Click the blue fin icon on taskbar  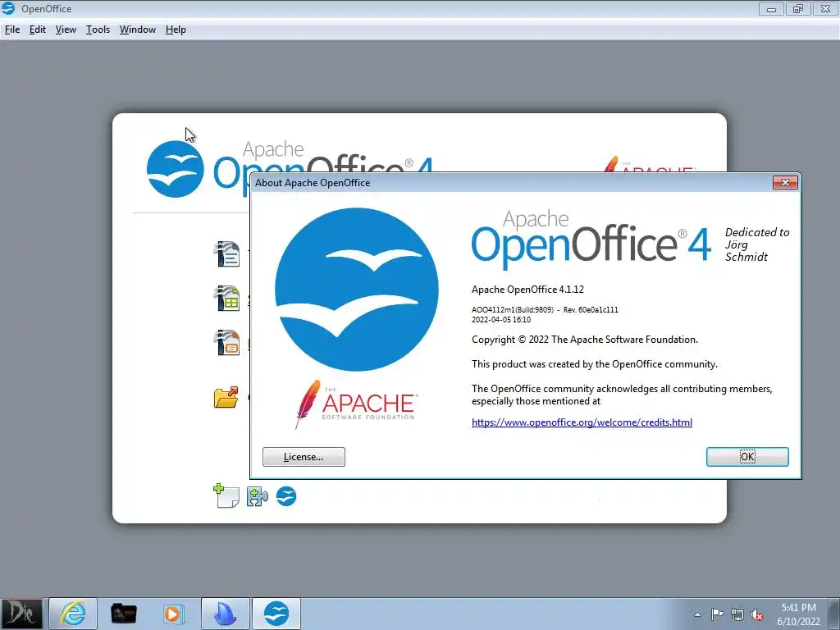click(x=225, y=614)
